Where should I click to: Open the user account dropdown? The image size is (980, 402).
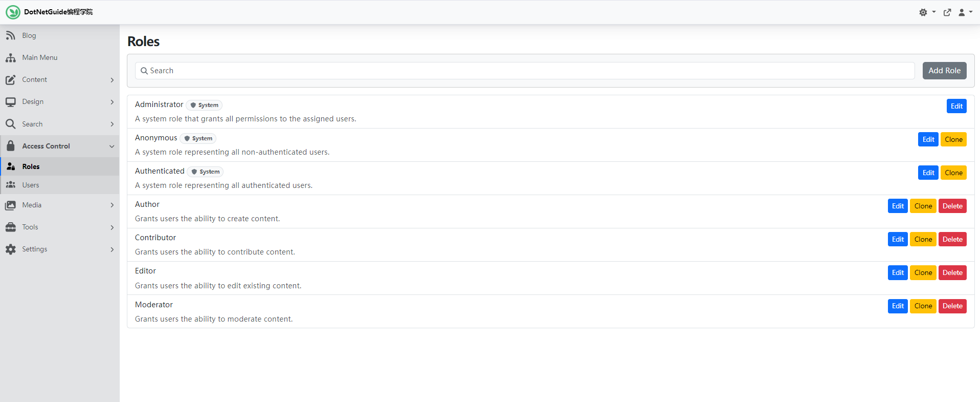965,12
